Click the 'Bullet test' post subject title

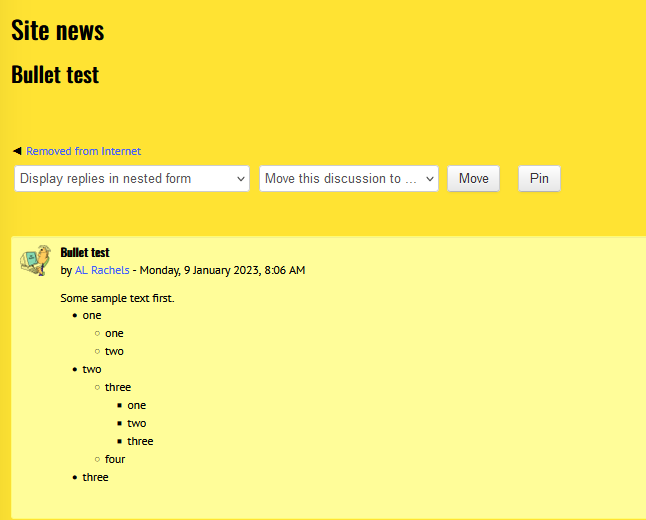pos(85,252)
